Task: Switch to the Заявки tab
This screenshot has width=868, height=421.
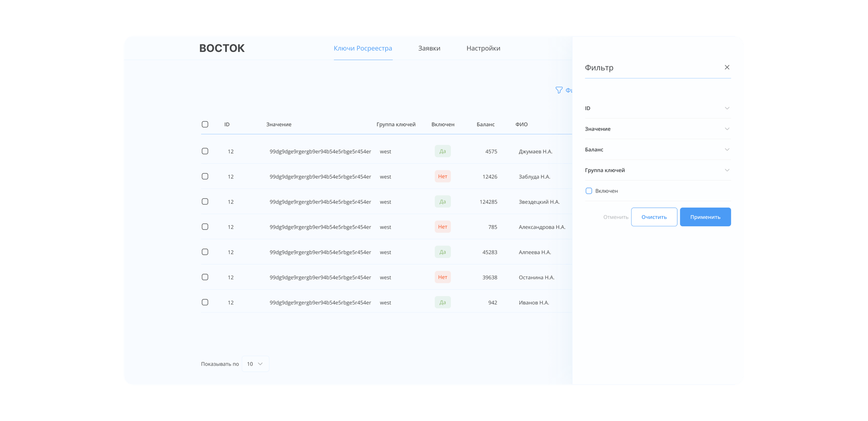Action: (429, 48)
